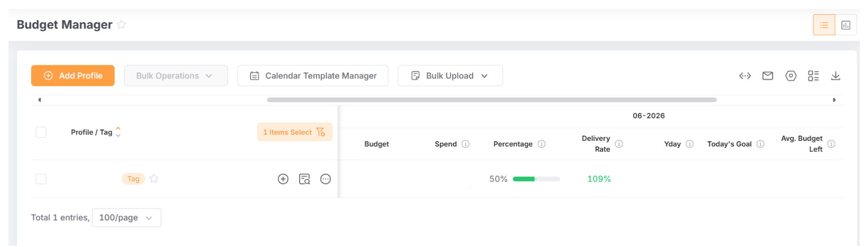The height and width of the screenshot is (247, 868).
Task: Click the Spend column header
Action: pyautogui.click(x=446, y=144)
